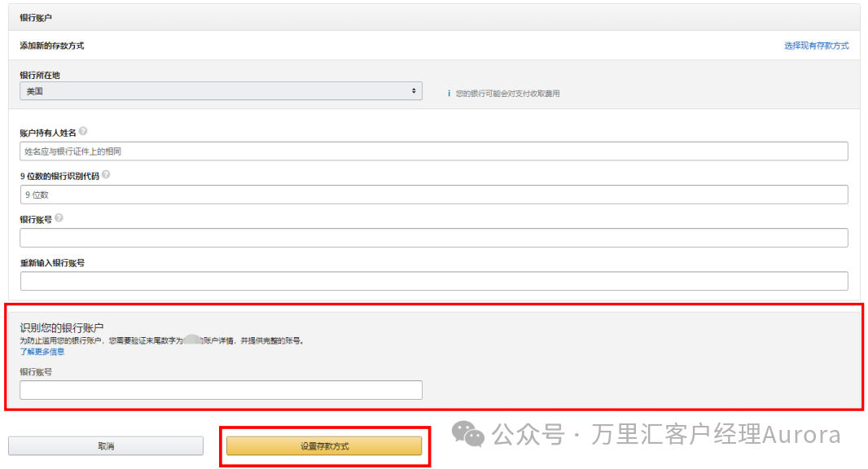Click the 重新输入银行账号 input field
This screenshot has width=868, height=469.
[x=433, y=281]
